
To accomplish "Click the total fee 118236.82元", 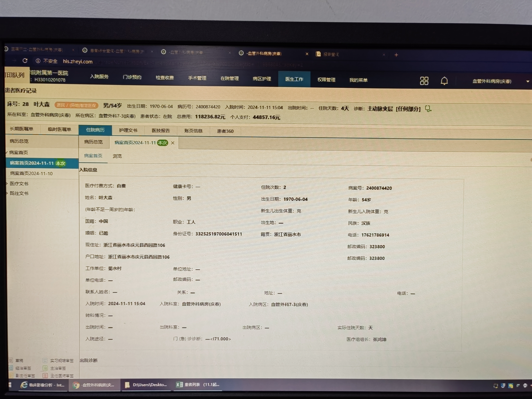I will [x=210, y=117].
